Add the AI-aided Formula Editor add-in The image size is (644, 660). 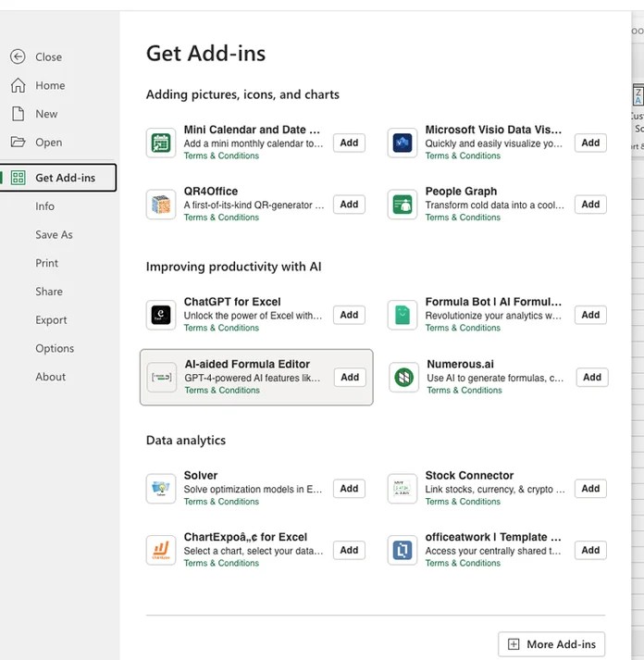coord(350,377)
